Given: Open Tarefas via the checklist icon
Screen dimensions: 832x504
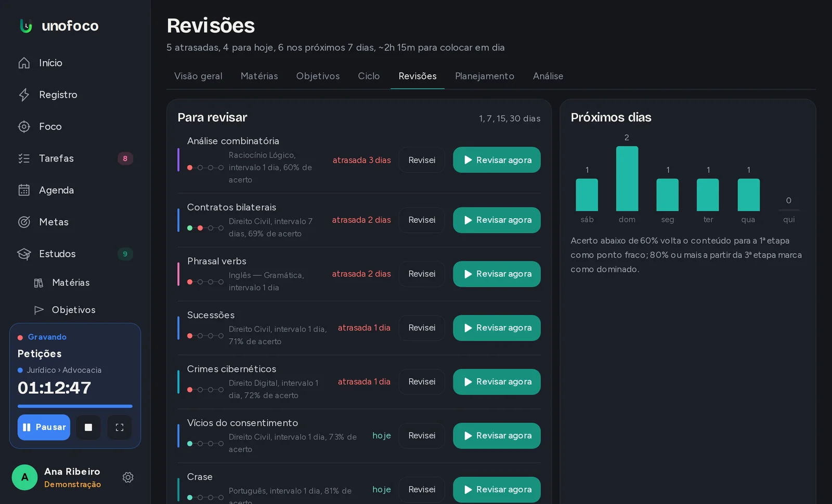Looking at the screenshot, I should pyautogui.click(x=24, y=158).
